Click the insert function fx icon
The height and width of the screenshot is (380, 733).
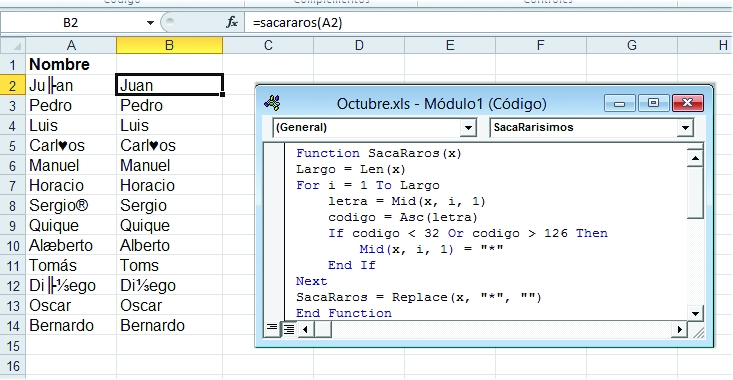coord(232,22)
